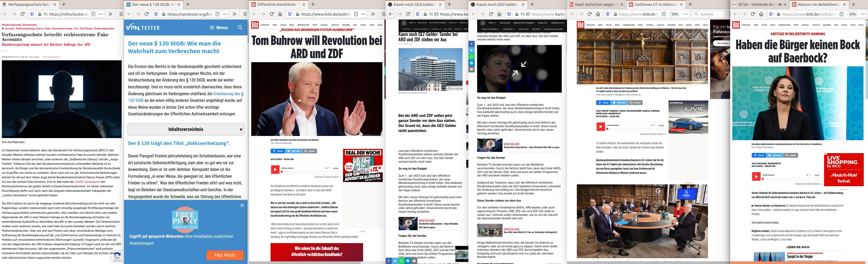Click Bild logo in Buhrow window
This screenshot has width=868, height=264.
[255, 25]
